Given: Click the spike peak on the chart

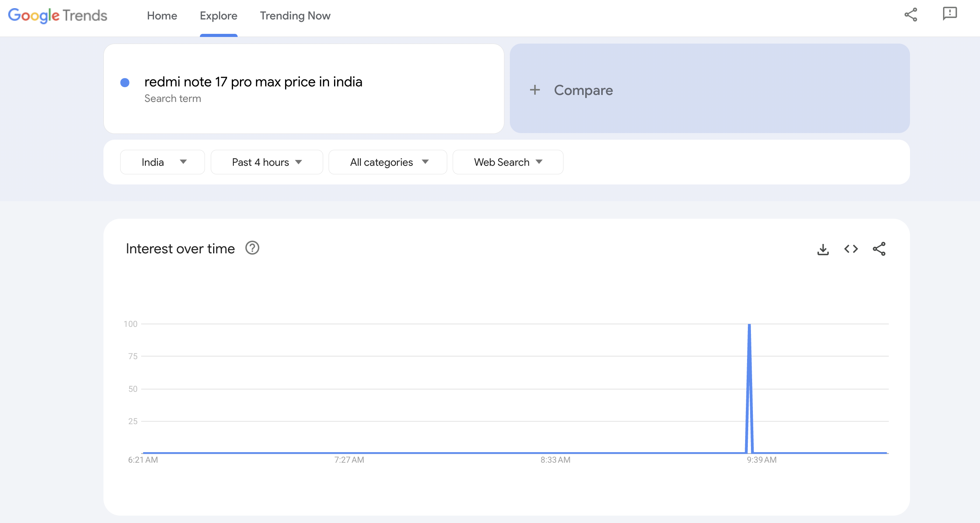Looking at the screenshot, I should pyautogui.click(x=749, y=325).
